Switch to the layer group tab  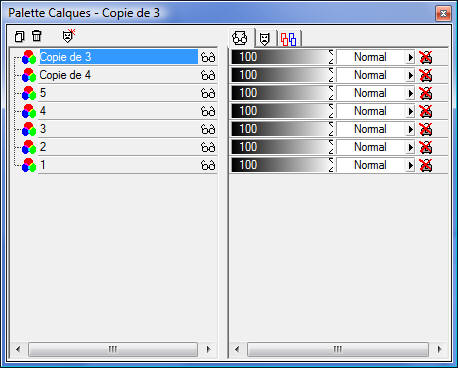[289, 39]
